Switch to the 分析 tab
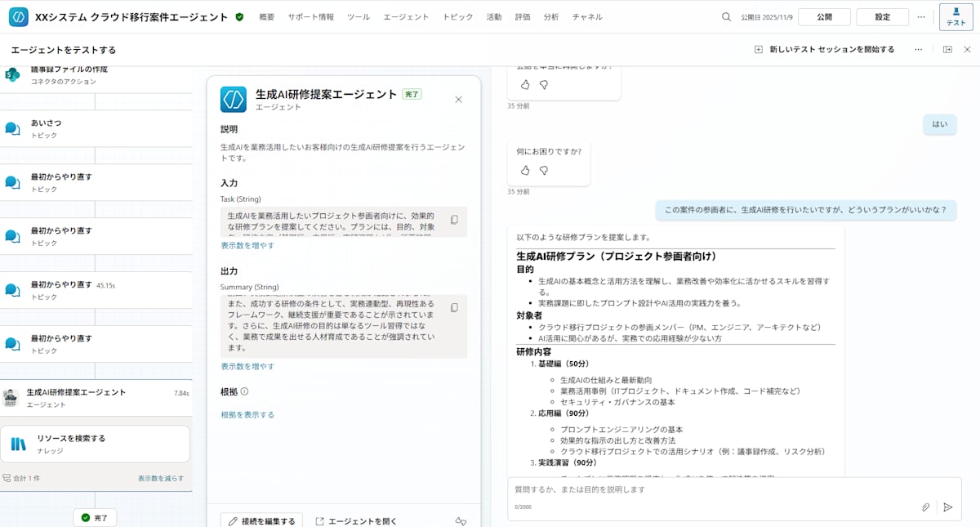The image size is (980, 527). point(551,16)
